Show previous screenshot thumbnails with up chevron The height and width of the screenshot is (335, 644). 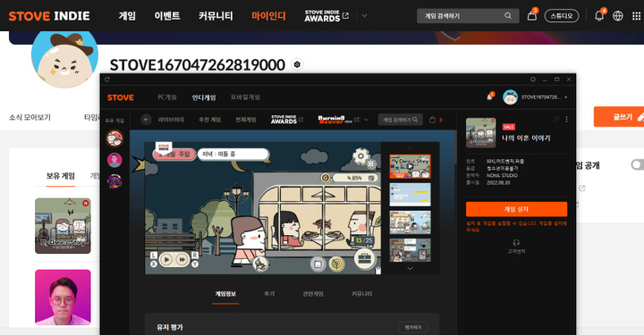pyautogui.click(x=410, y=147)
